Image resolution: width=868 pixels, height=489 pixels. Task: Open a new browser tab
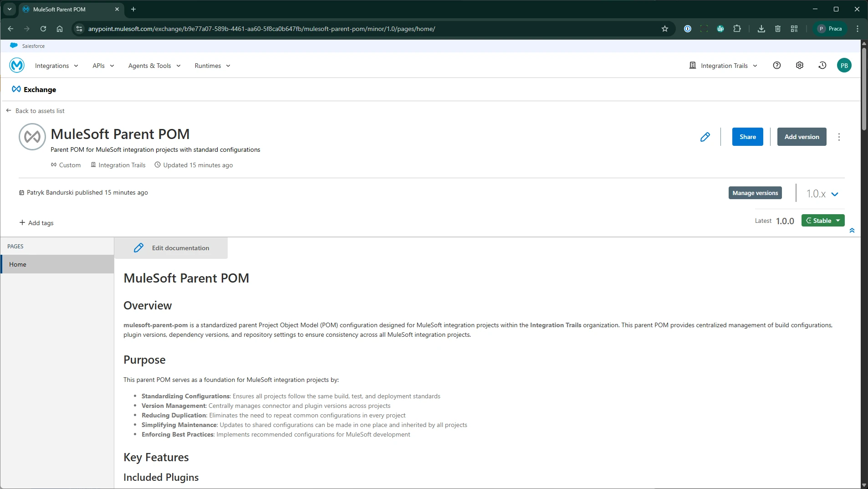click(133, 9)
